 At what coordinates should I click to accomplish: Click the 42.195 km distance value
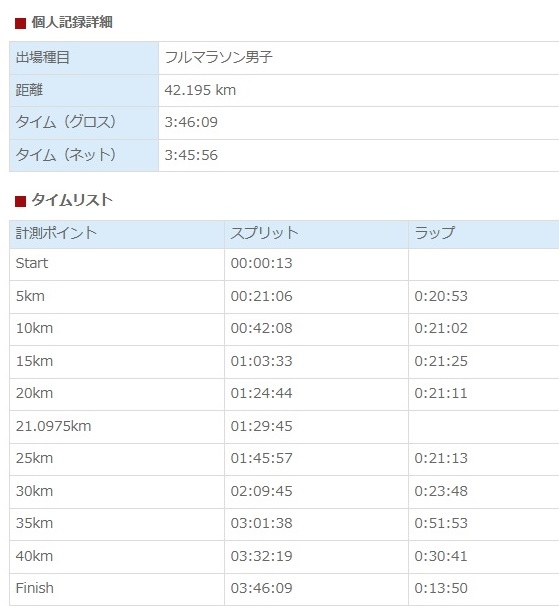point(200,90)
